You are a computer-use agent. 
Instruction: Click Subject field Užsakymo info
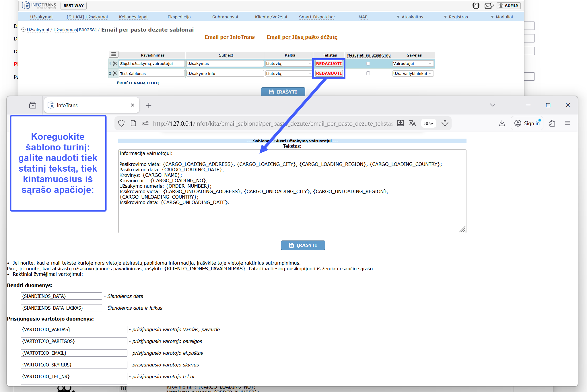(x=225, y=73)
